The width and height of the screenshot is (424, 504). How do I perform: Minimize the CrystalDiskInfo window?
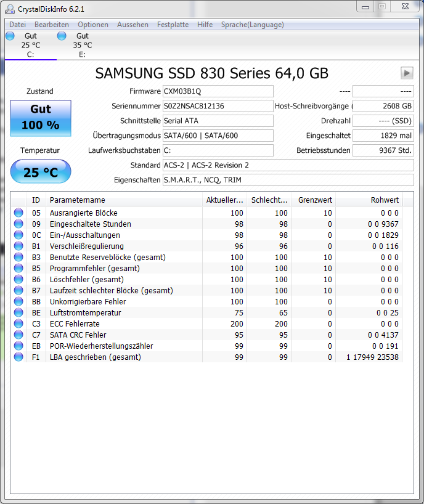pyautogui.click(x=365, y=7)
